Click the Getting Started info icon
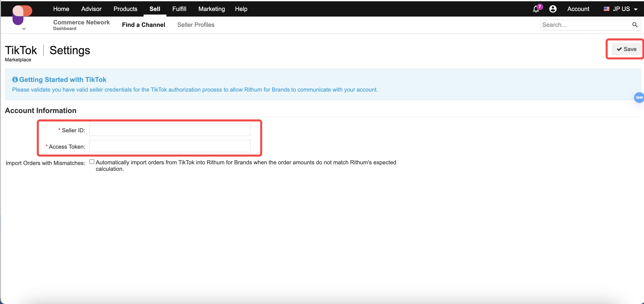644x304 pixels. pos(15,79)
